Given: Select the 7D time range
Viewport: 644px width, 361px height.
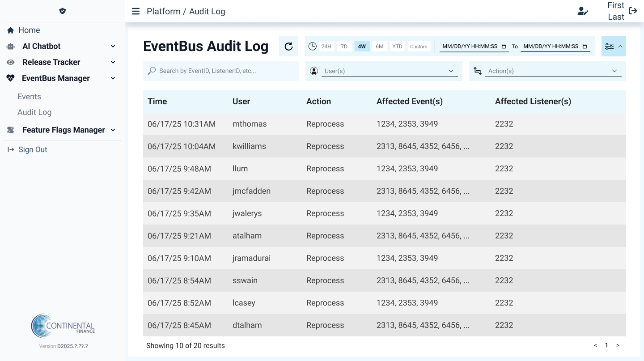Looking at the screenshot, I should pos(344,47).
